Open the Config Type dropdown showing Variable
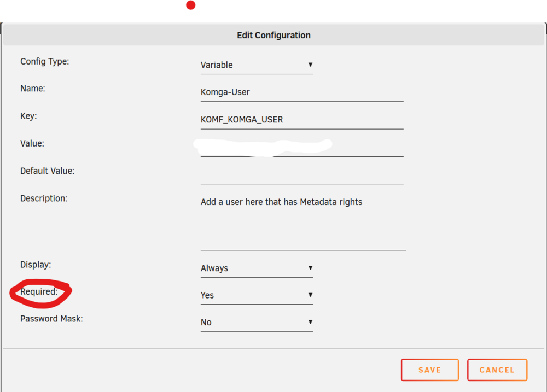547x392 pixels. click(257, 65)
